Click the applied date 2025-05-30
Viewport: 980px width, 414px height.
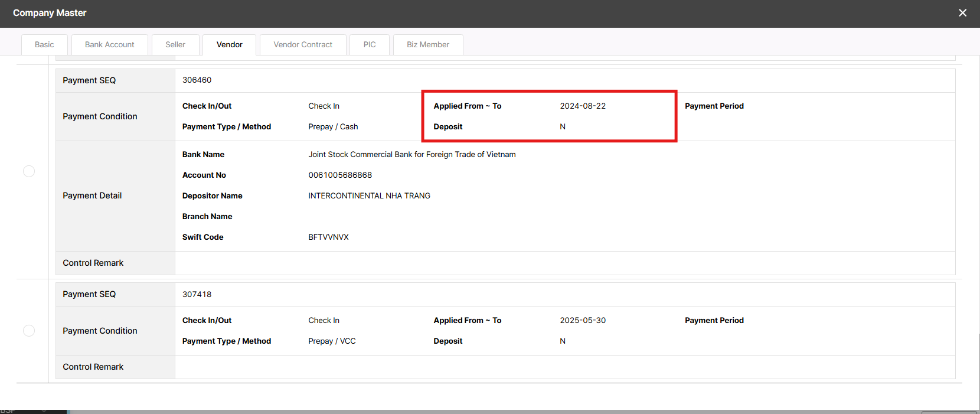coord(583,321)
